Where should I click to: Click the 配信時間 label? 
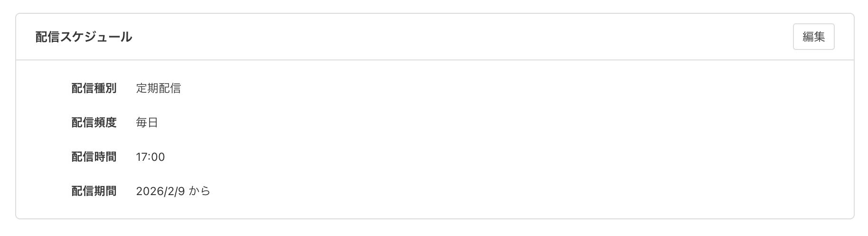(94, 157)
